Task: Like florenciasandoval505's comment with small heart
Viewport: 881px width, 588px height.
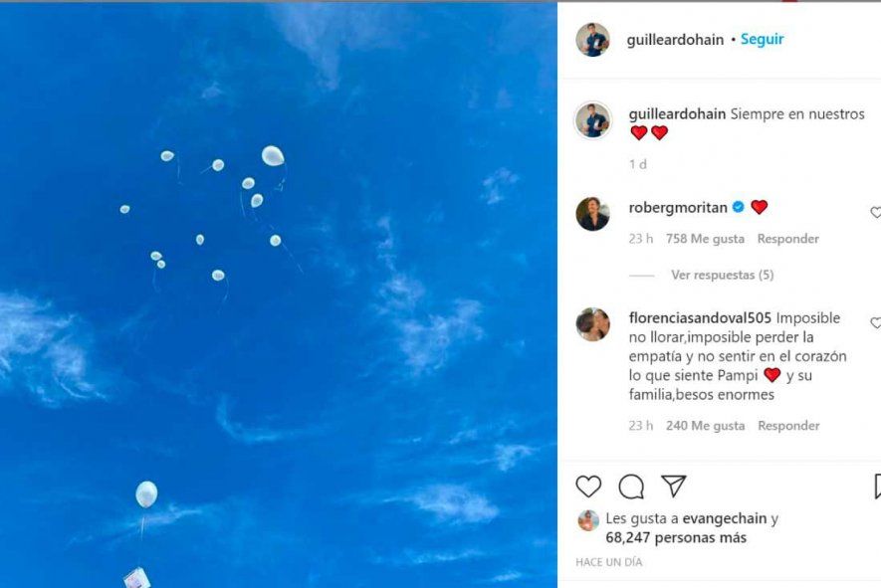Action: pyautogui.click(x=876, y=323)
